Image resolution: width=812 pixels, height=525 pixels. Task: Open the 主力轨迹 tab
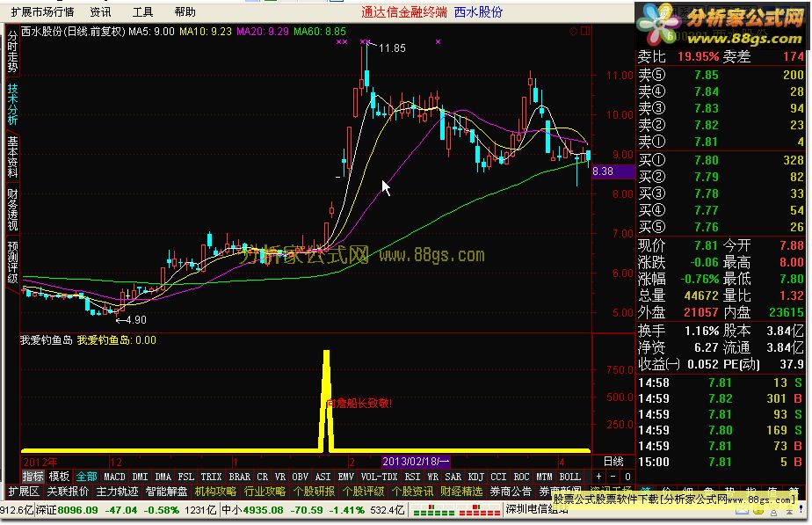coord(117,492)
